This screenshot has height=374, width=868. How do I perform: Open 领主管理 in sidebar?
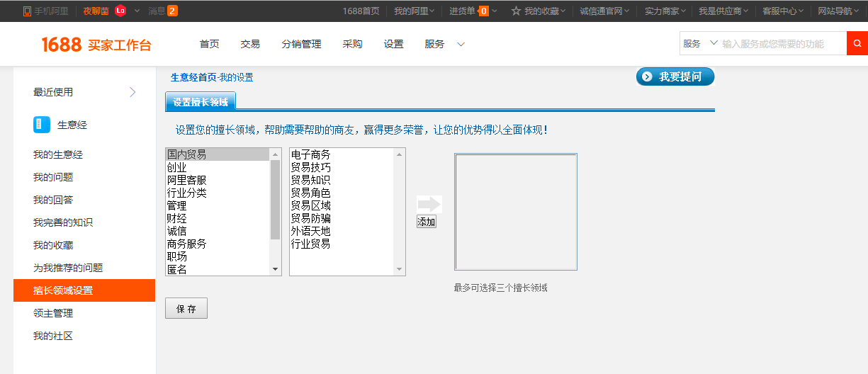(53, 313)
